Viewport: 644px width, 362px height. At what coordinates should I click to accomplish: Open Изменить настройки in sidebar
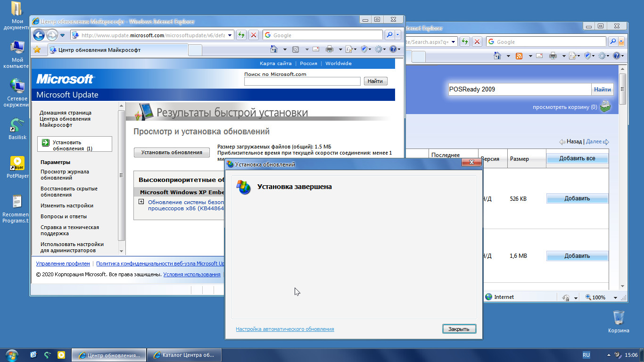pyautogui.click(x=67, y=206)
